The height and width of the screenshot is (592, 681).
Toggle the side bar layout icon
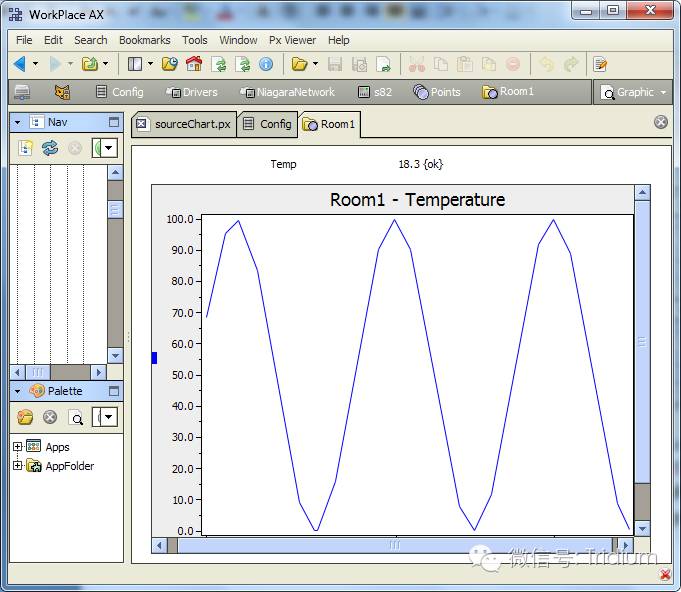pos(135,64)
